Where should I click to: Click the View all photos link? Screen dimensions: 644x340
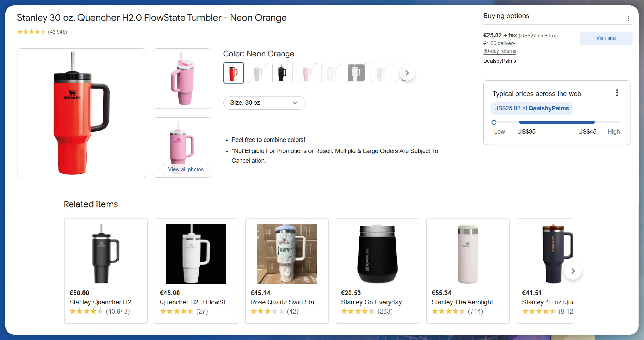point(186,169)
